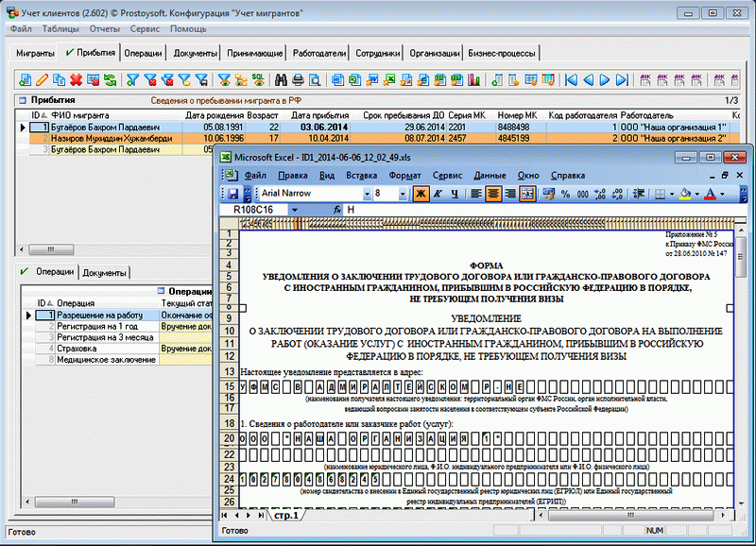The image size is (756, 546).
Task: Click the merge and center icon
Action: [x=527, y=193]
